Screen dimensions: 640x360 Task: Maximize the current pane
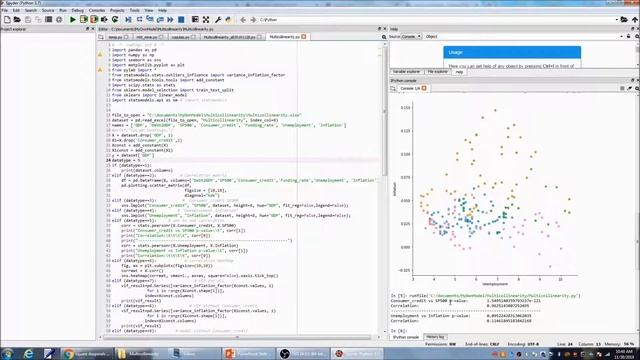pyautogui.click(x=195, y=20)
